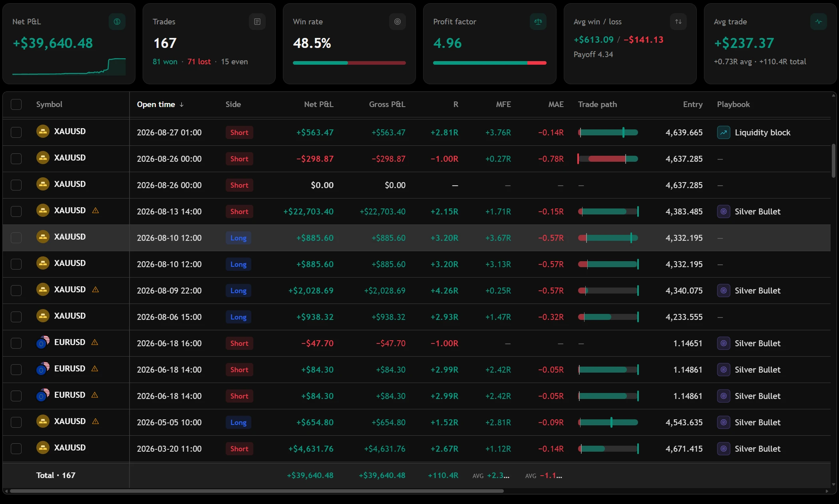Image resolution: width=839 pixels, height=504 pixels.
Task: Click the 'Total · 167' footer label
Action: [x=56, y=475]
